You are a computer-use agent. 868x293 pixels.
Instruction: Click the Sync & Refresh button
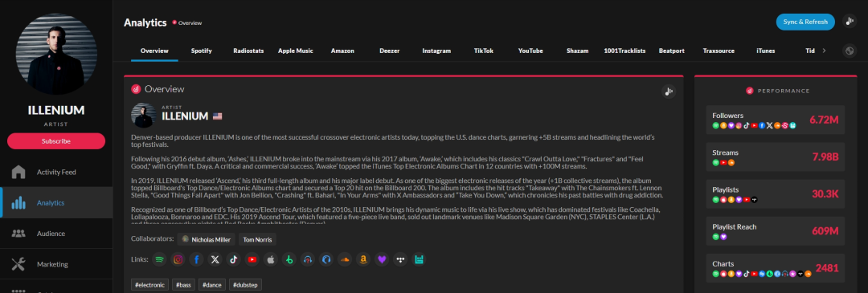pyautogui.click(x=805, y=22)
